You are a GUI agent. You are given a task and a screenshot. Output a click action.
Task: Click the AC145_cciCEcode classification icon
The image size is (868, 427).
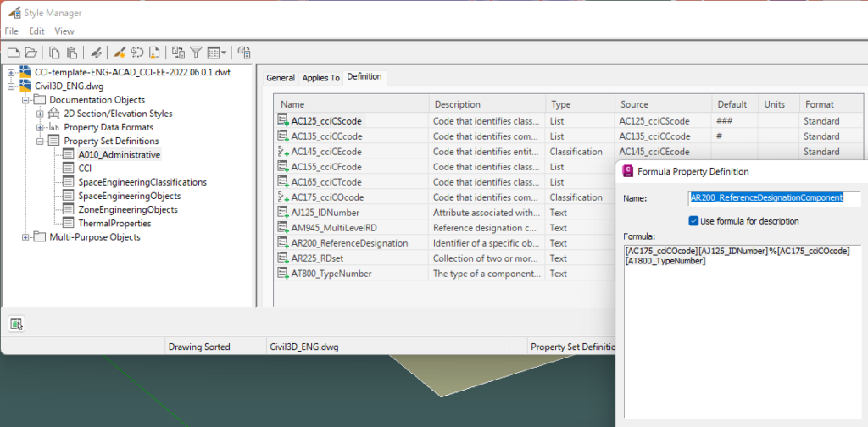click(x=283, y=152)
